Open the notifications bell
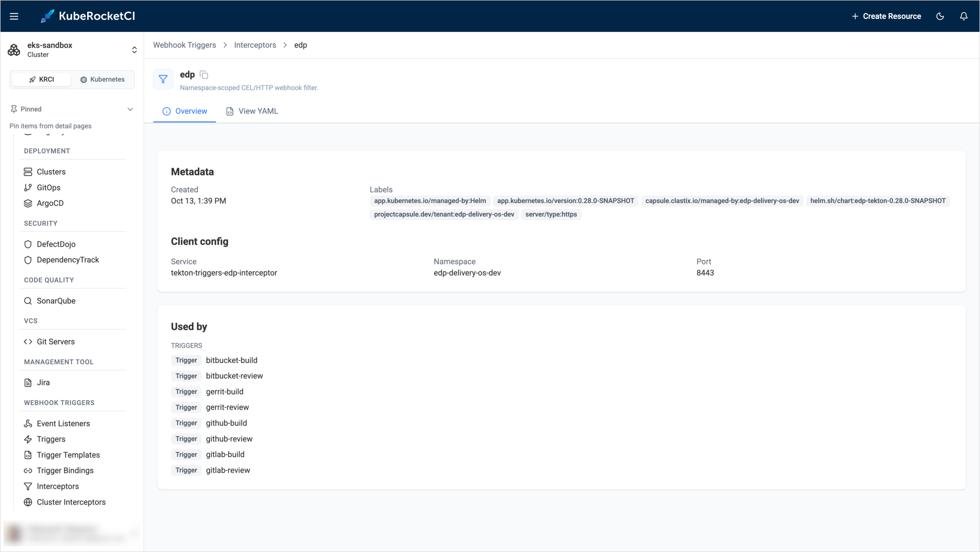Image resolution: width=980 pixels, height=552 pixels. [964, 16]
